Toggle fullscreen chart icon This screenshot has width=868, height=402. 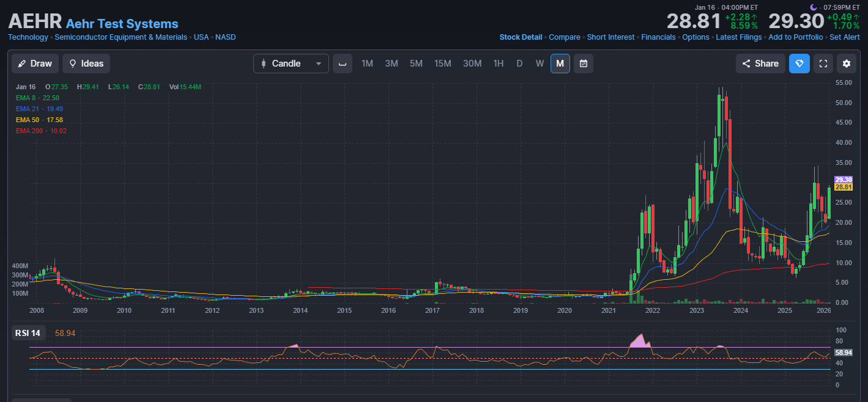pos(823,64)
